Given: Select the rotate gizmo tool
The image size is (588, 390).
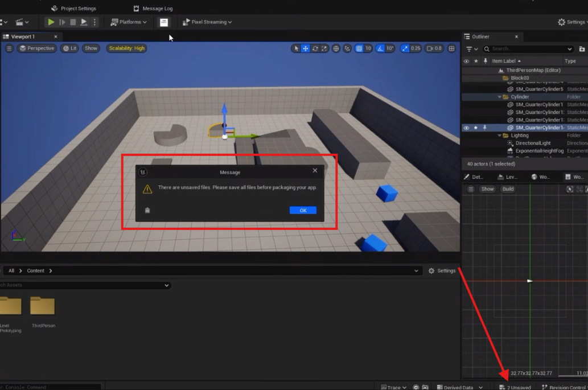Looking at the screenshot, I should click(315, 48).
